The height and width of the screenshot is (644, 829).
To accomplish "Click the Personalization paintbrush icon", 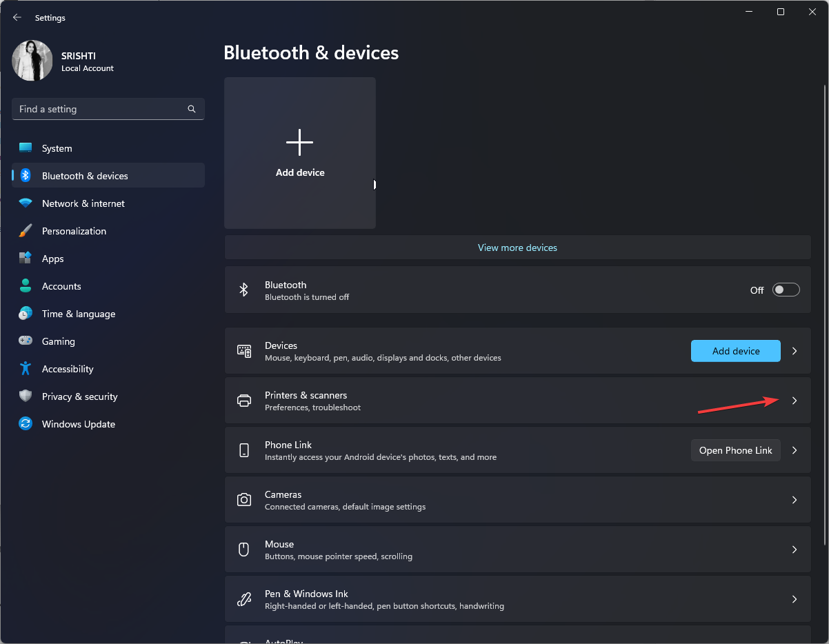I will (26, 231).
